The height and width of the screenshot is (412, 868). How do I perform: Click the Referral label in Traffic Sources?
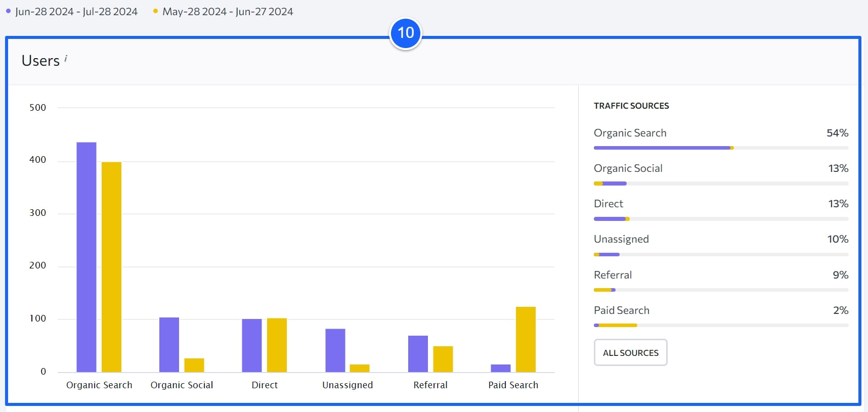point(613,275)
